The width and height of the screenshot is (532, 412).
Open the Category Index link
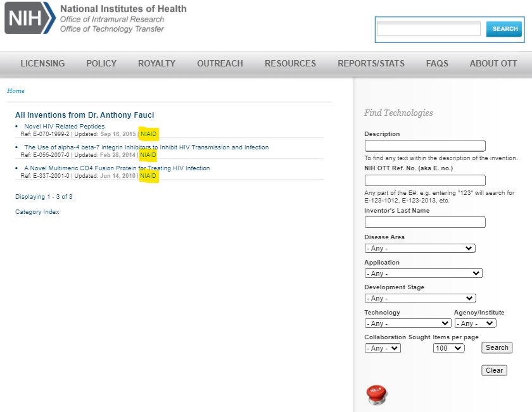37,211
